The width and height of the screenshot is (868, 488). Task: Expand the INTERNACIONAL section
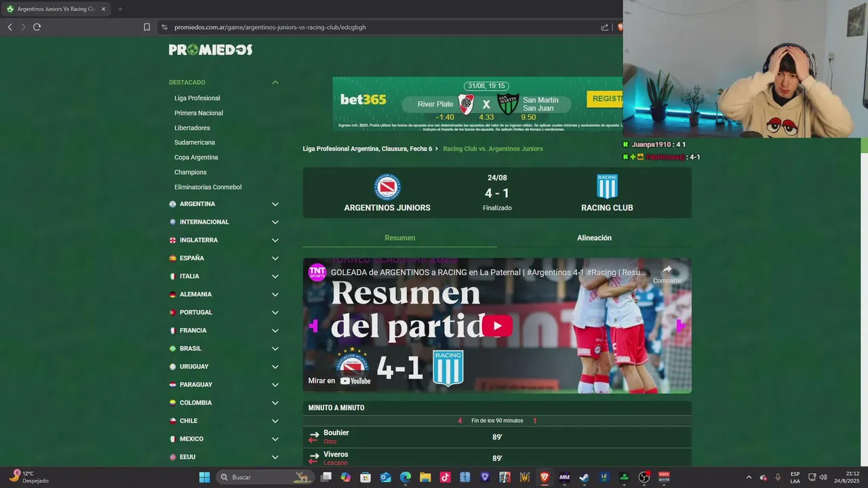(275, 222)
